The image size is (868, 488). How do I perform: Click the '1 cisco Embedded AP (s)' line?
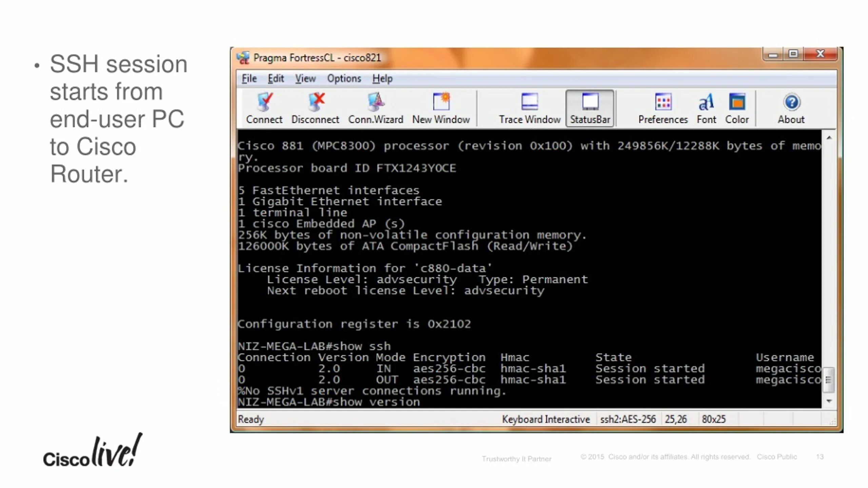321,224
